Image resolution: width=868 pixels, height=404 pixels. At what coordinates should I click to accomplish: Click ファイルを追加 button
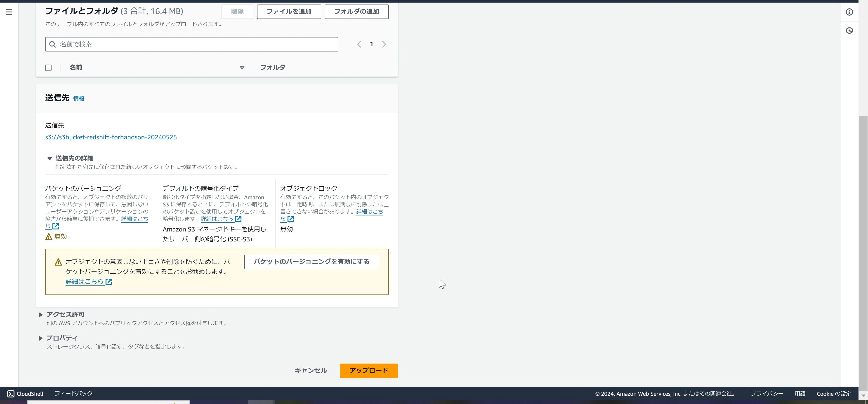point(289,12)
